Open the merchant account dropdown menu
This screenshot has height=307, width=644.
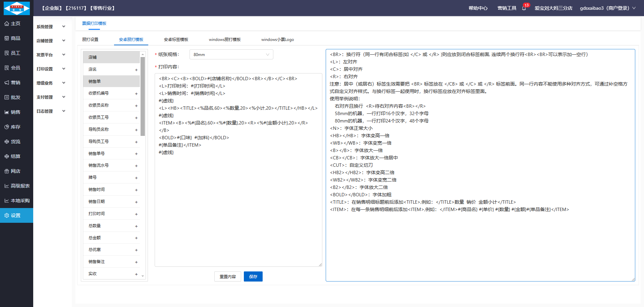607,8
